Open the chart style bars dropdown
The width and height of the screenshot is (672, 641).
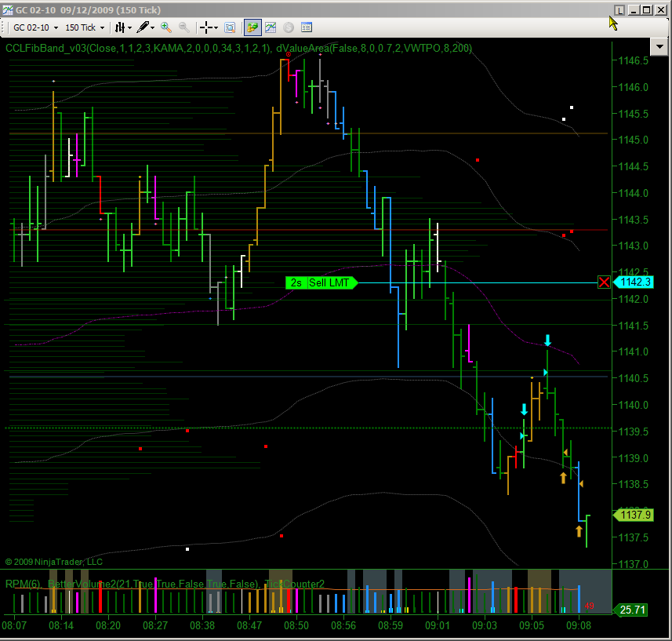123,28
